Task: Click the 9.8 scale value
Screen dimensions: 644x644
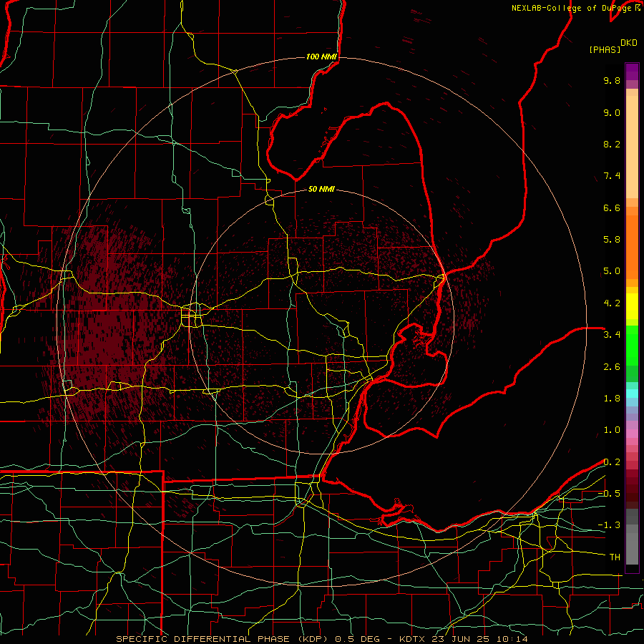Action: pyautogui.click(x=612, y=80)
